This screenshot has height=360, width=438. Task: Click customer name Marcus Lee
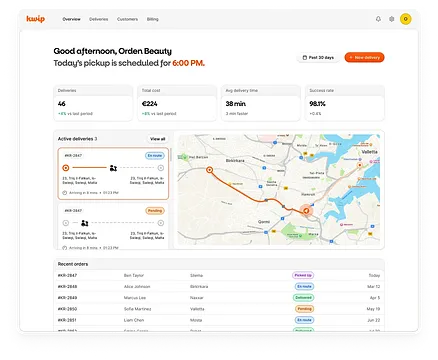pyautogui.click(x=135, y=298)
